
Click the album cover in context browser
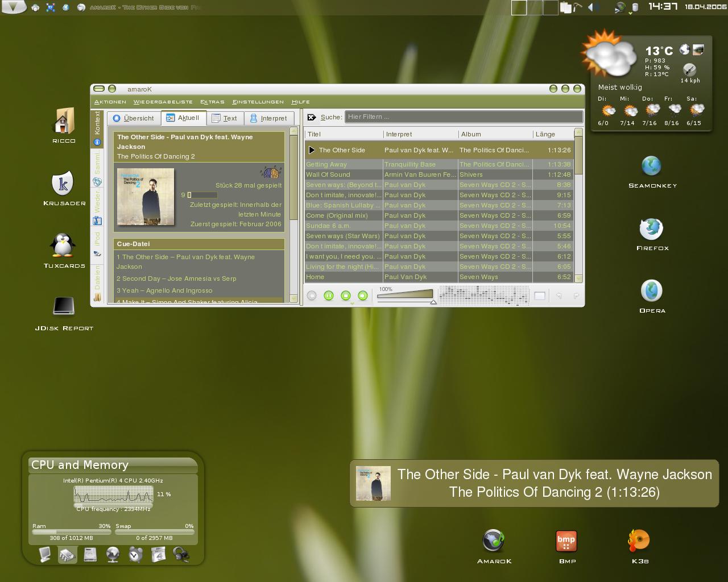click(146, 197)
